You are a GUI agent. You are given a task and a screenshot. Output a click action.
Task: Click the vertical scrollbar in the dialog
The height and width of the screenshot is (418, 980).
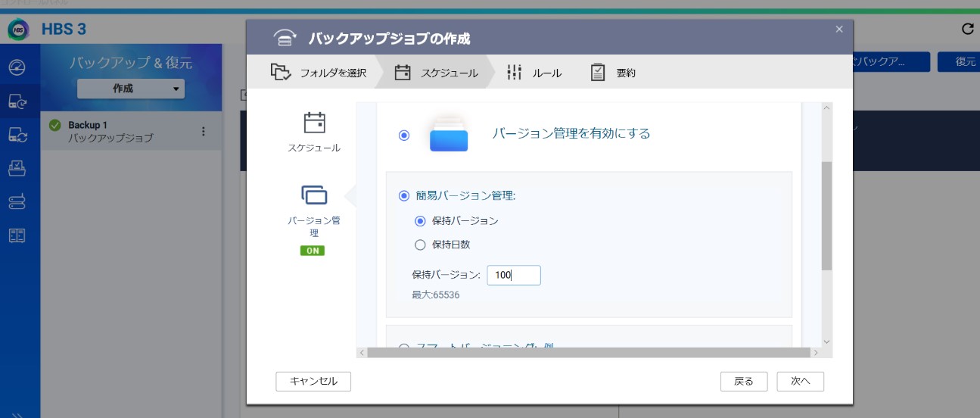(x=826, y=216)
